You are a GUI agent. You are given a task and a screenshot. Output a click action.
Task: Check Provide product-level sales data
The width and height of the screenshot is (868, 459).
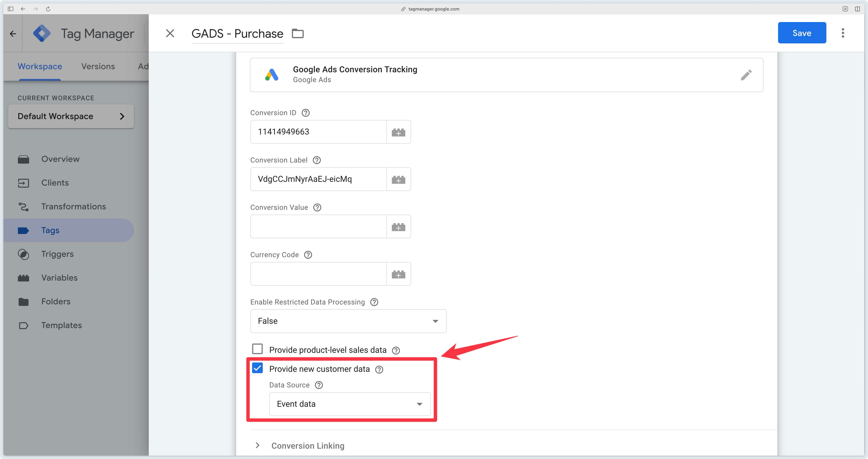click(258, 349)
